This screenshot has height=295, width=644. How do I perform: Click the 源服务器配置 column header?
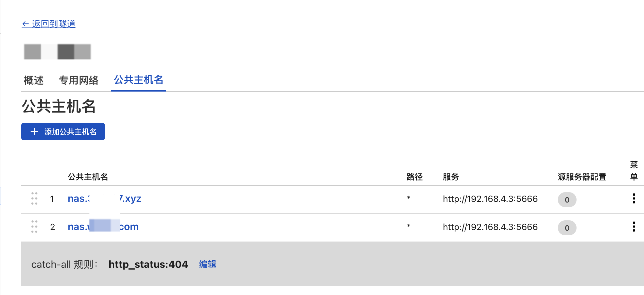pyautogui.click(x=582, y=177)
